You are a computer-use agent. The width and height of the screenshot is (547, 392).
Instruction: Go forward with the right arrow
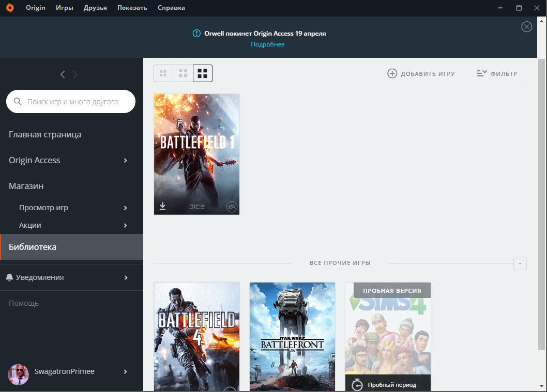(75, 74)
